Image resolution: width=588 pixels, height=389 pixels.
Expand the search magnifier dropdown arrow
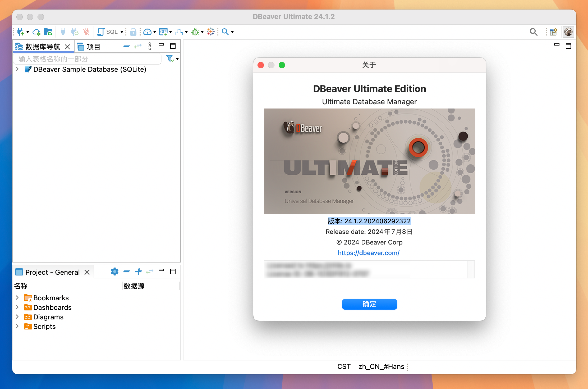tap(232, 32)
